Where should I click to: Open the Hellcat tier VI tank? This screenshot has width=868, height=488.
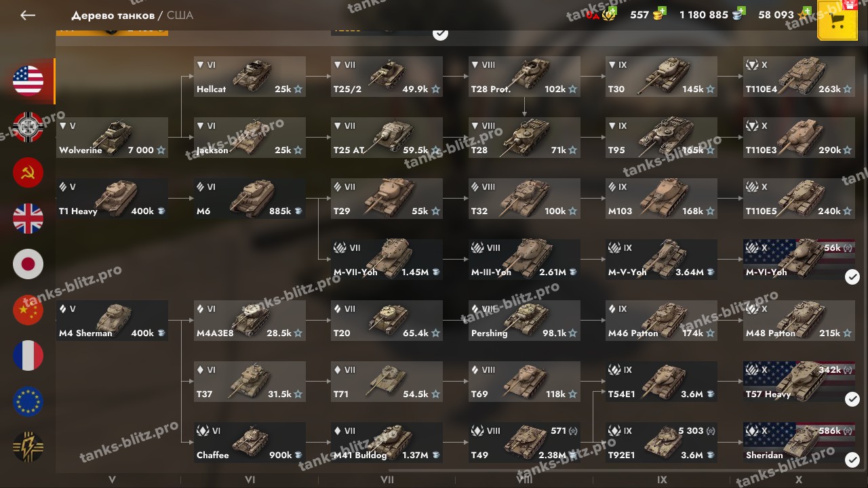(250, 77)
